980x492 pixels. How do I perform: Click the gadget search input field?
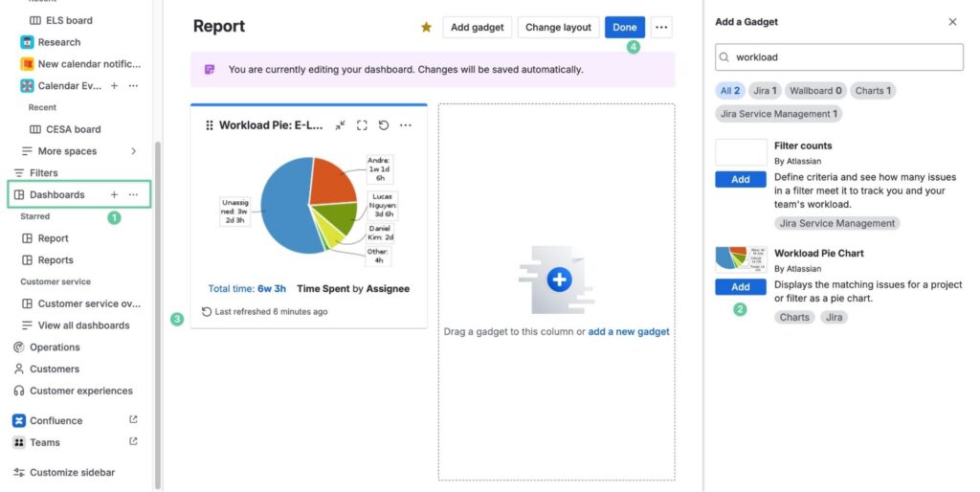(x=838, y=56)
